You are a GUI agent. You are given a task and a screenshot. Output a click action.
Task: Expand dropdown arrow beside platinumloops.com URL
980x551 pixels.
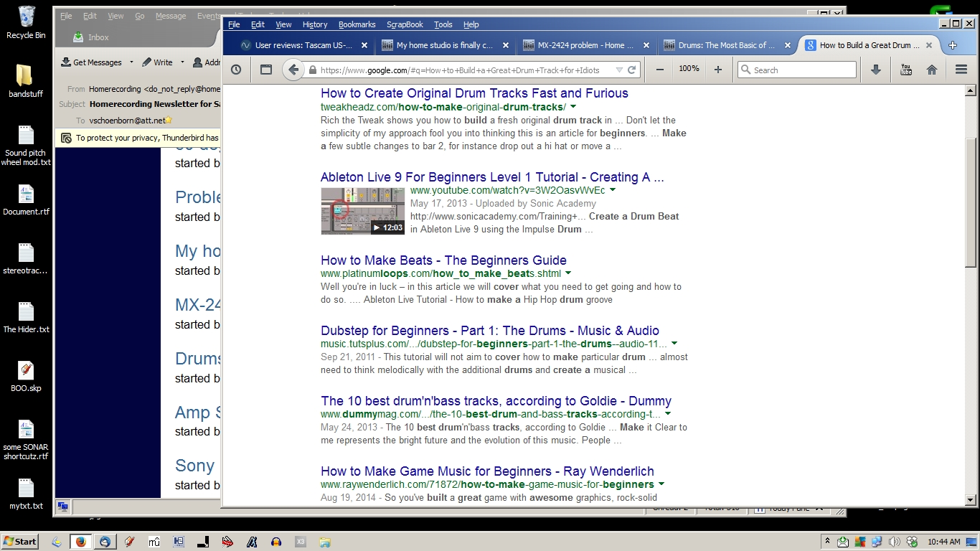pyautogui.click(x=568, y=273)
